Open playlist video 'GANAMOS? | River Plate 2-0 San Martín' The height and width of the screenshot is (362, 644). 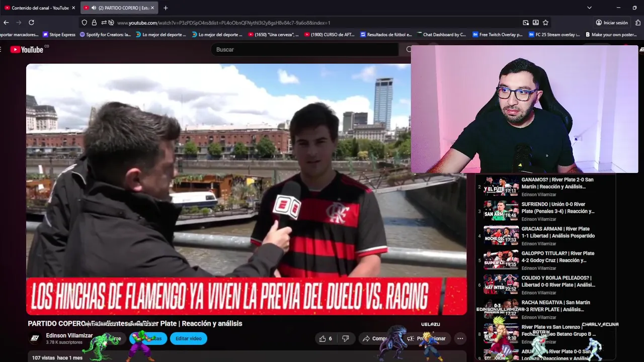point(557,183)
